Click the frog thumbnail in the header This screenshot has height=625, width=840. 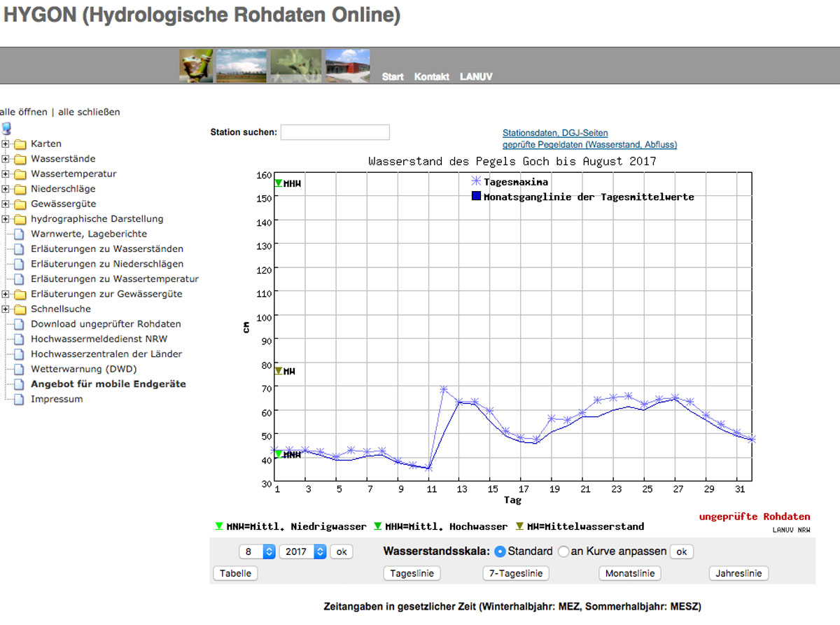[x=196, y=66]
